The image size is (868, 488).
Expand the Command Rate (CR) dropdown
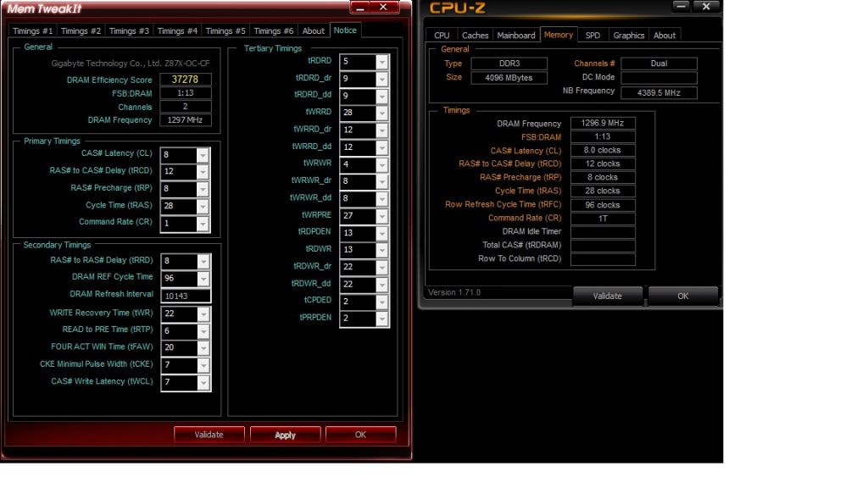(203, 224)
